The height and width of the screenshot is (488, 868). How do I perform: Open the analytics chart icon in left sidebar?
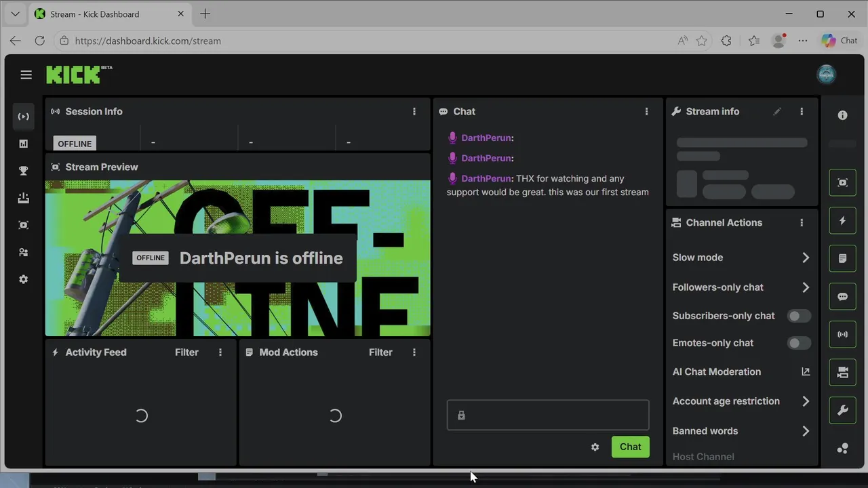coord(24,144)
